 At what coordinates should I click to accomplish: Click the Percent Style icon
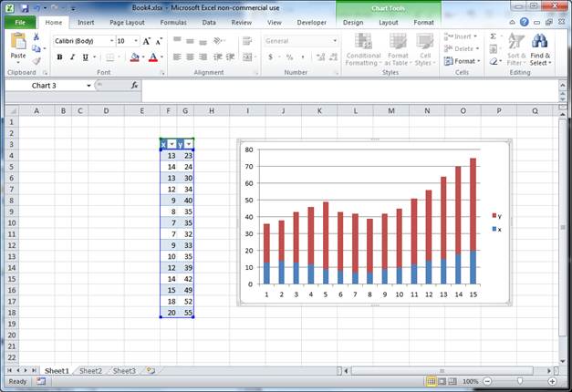[x=289, y=57]
